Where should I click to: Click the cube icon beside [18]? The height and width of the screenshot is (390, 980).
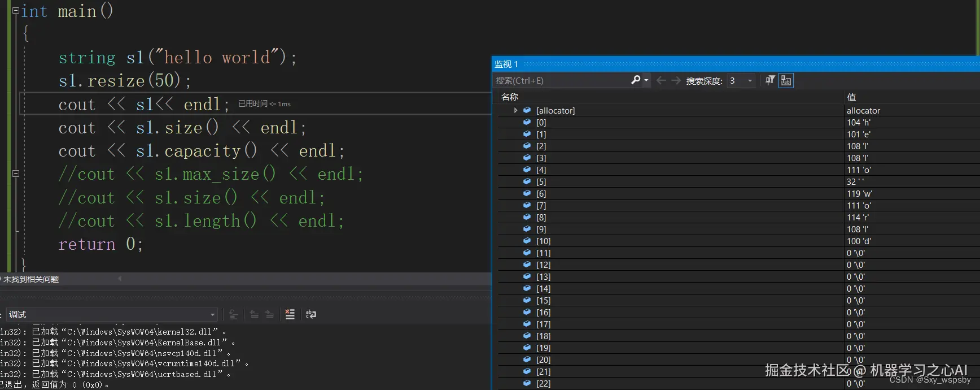click(527, 336)
